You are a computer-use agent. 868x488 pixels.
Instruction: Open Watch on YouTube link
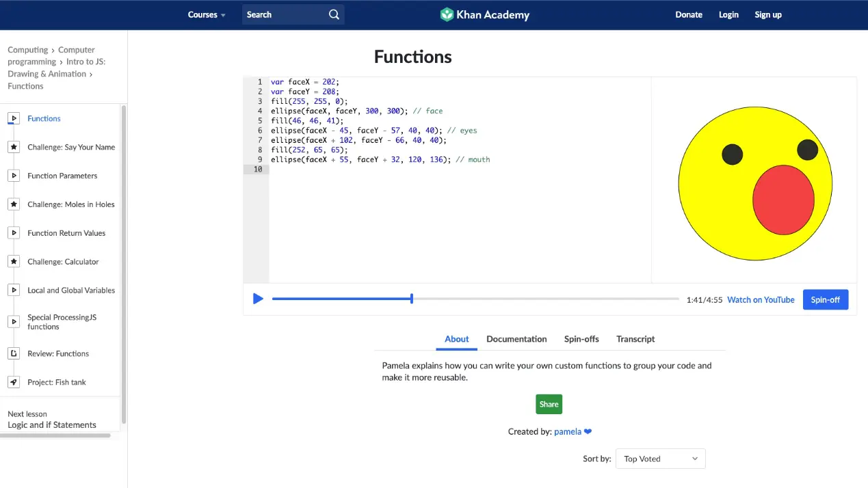click(761, 299)
